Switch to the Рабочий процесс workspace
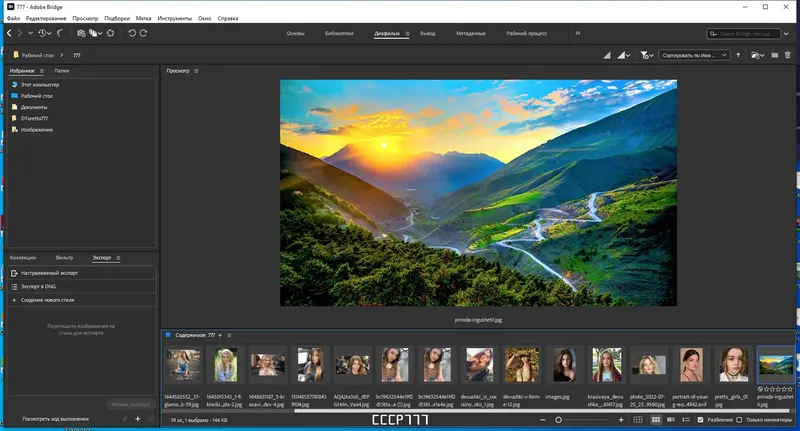This screenshot has width=800, height=431. coord(527,33)
